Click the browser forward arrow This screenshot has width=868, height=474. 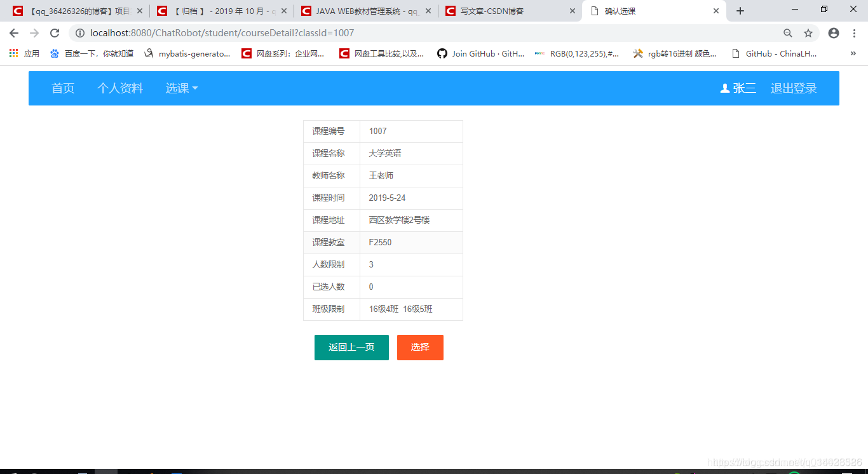(34, 33)
